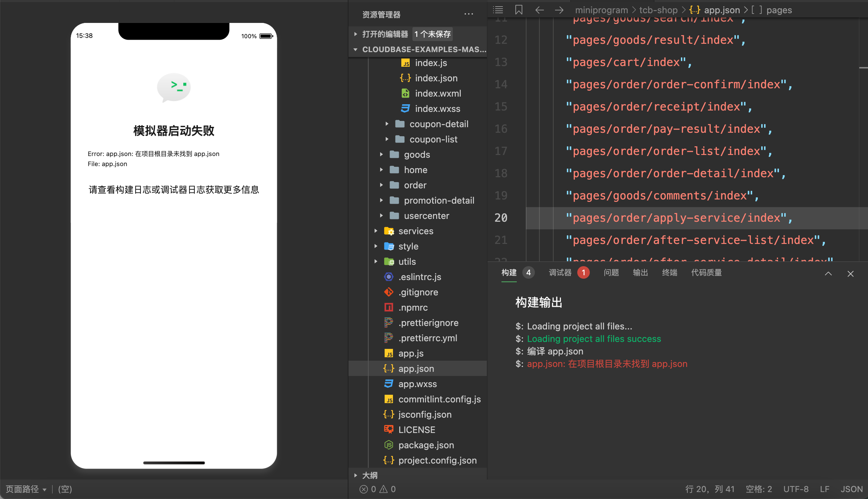868x499 pixels.
Task: Expand the order folder
Action: tap(381, 185)
